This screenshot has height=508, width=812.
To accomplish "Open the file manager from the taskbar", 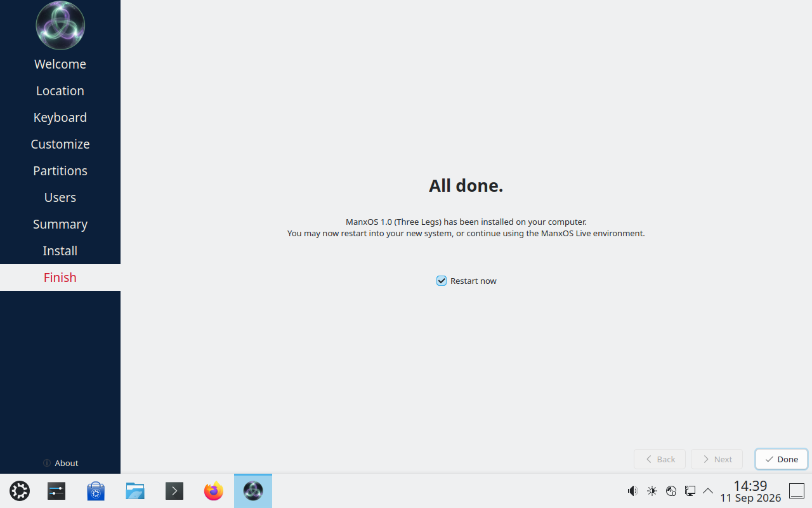I will tap(135, 491).
